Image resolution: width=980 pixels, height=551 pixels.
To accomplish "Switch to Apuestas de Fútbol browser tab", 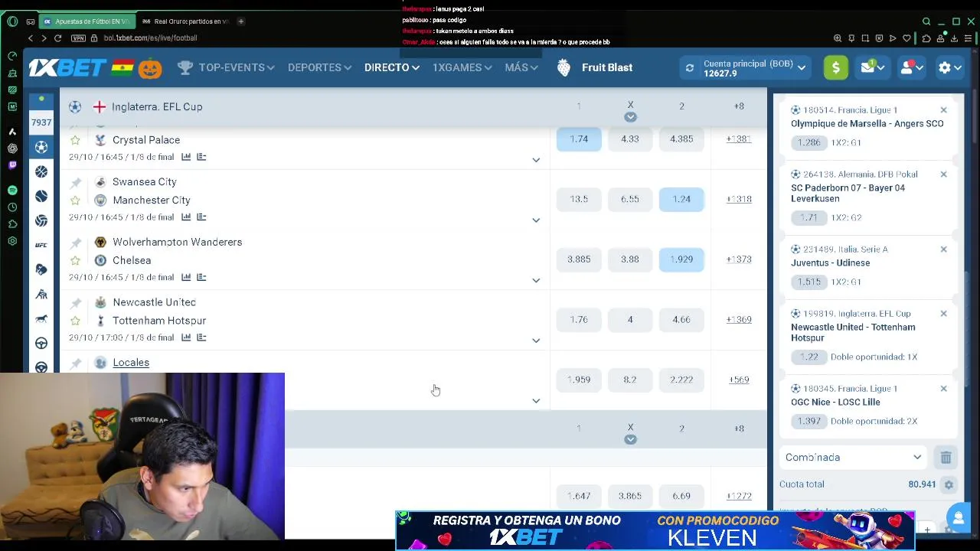I will 87,21.
